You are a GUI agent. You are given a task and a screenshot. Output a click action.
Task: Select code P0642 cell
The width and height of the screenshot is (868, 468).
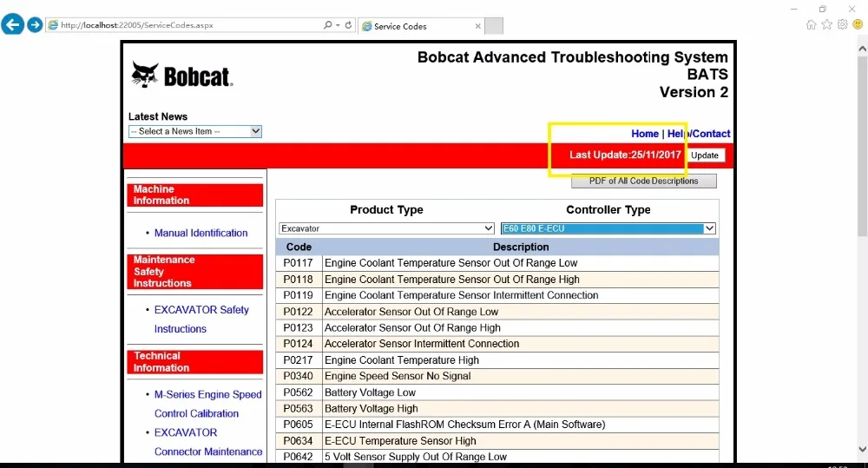tap(299, 457)
